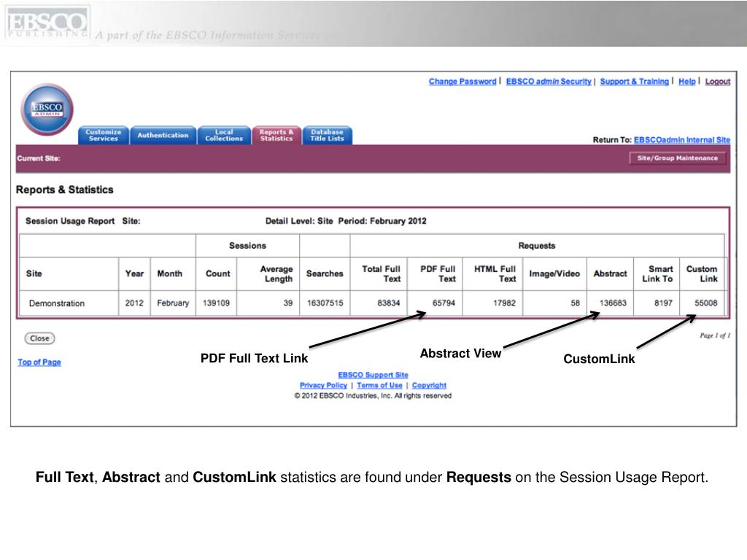Click the custom link value 55008
747x560 pixels.
706,303
